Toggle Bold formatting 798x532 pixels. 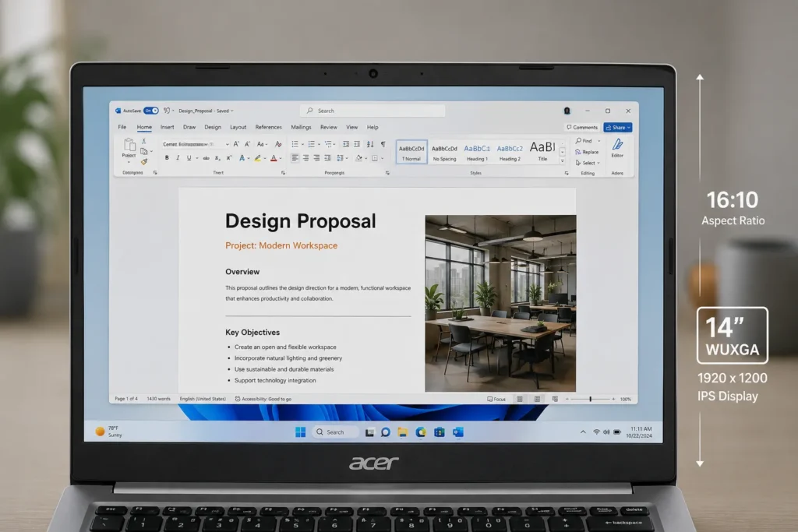(167, 158)
